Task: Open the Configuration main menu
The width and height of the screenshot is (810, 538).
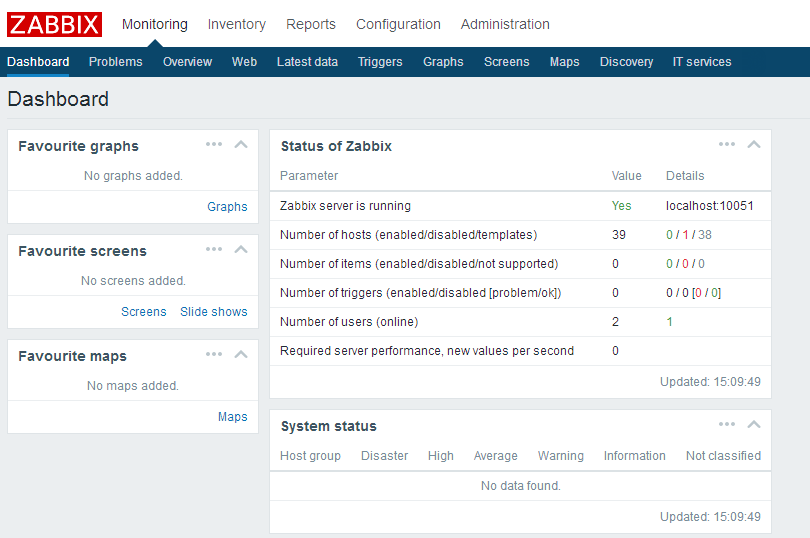Action: 398,24
